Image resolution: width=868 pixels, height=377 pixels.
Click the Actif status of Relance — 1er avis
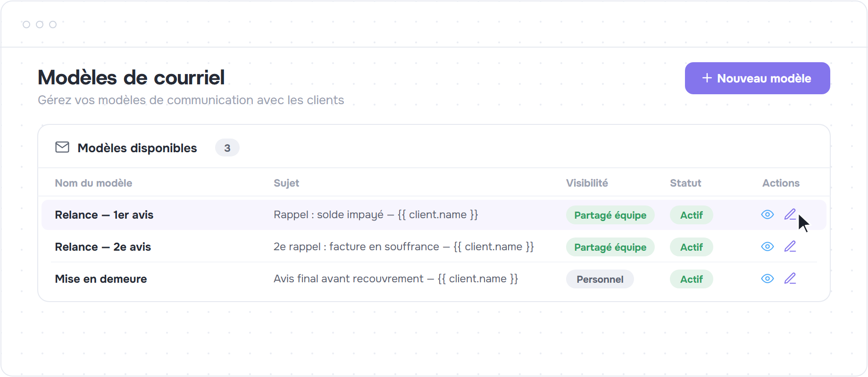tap(691, 215)
